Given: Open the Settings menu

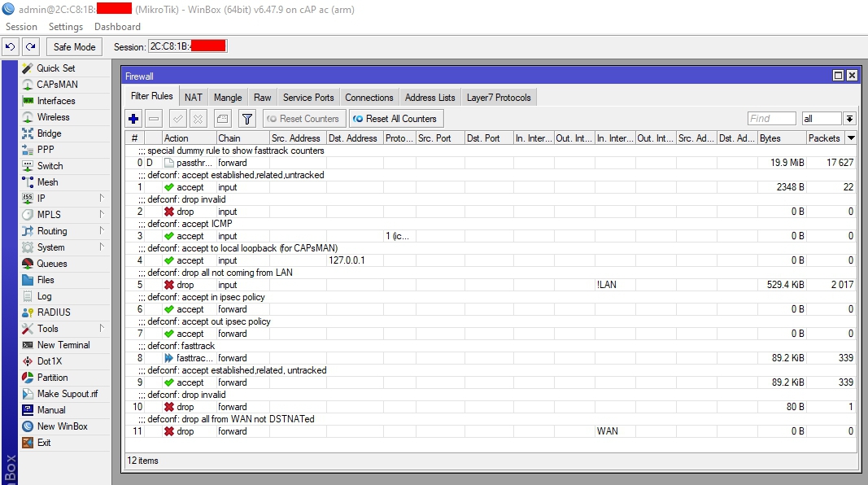Looking at the screenshot, I should 66,27.
